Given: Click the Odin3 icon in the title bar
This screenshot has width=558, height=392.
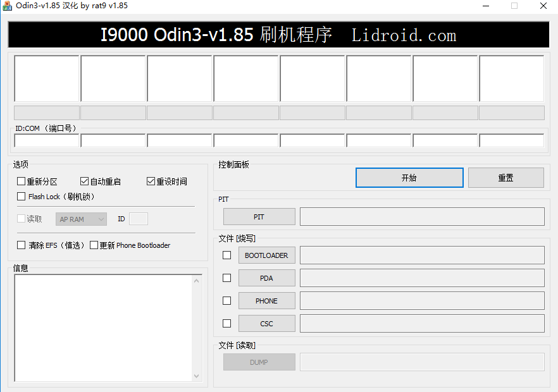Looking at the screenshot, I should tap(8, 6).
